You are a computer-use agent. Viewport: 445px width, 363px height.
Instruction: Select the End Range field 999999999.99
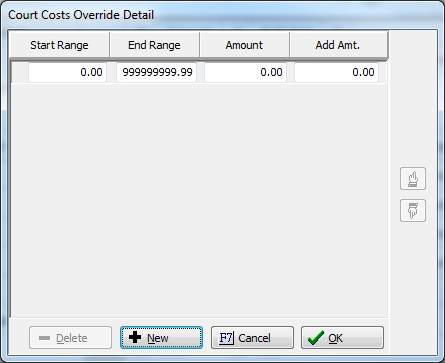(x=156, y=72)
